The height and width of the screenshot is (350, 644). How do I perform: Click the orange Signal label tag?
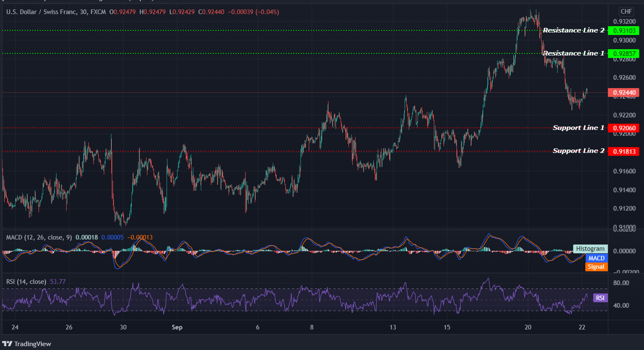pyautogui.click(x=596, y=267)
